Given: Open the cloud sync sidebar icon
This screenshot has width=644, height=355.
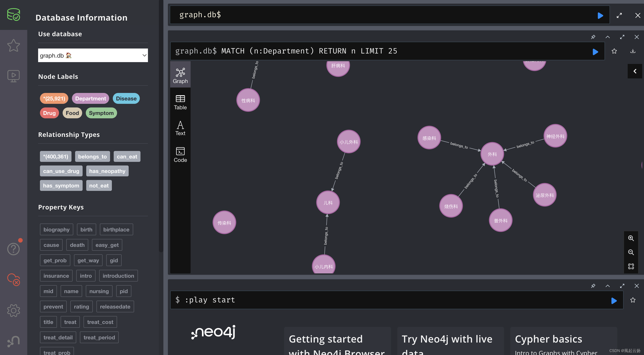Looking at the screenshot, I should (13, 279).
